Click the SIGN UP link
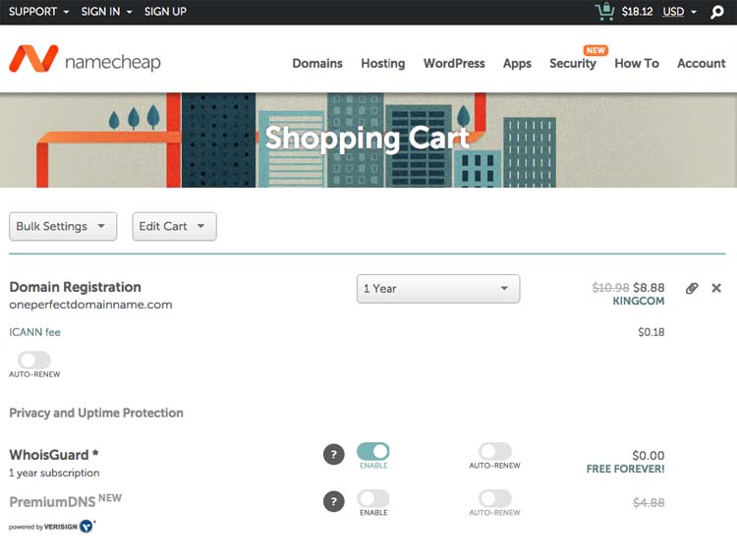This screenshot has width=737, height=560. tap(165, 12)
